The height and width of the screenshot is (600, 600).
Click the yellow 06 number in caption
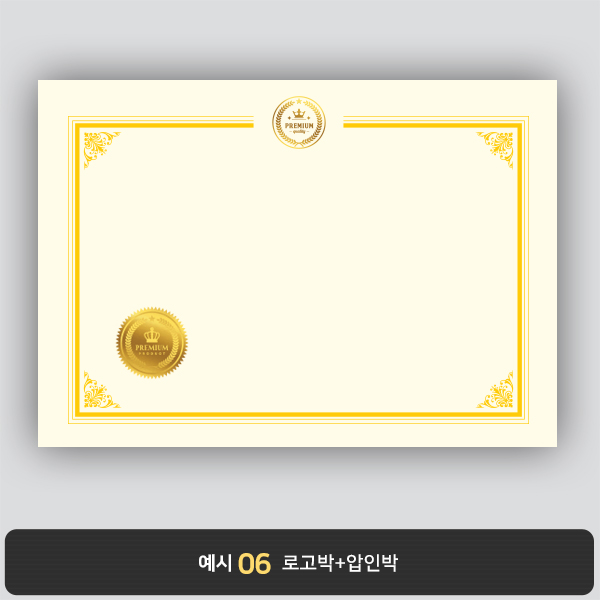tap(254, 564)
